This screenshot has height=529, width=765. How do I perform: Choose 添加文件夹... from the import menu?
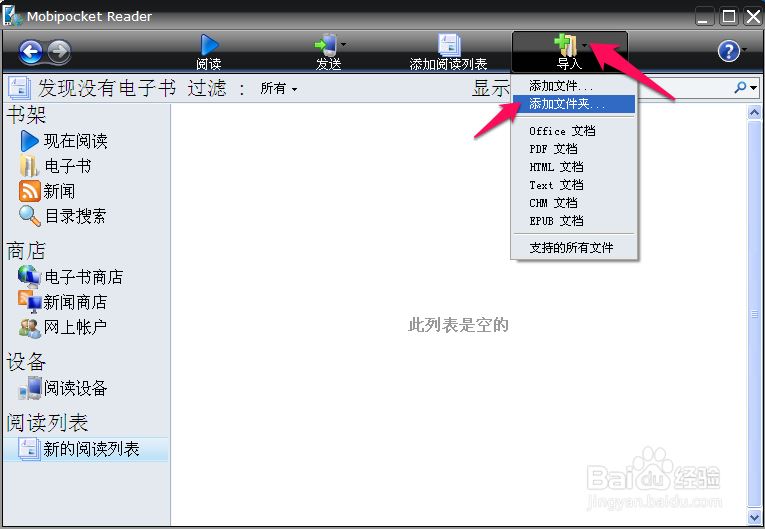pos(574,104)
